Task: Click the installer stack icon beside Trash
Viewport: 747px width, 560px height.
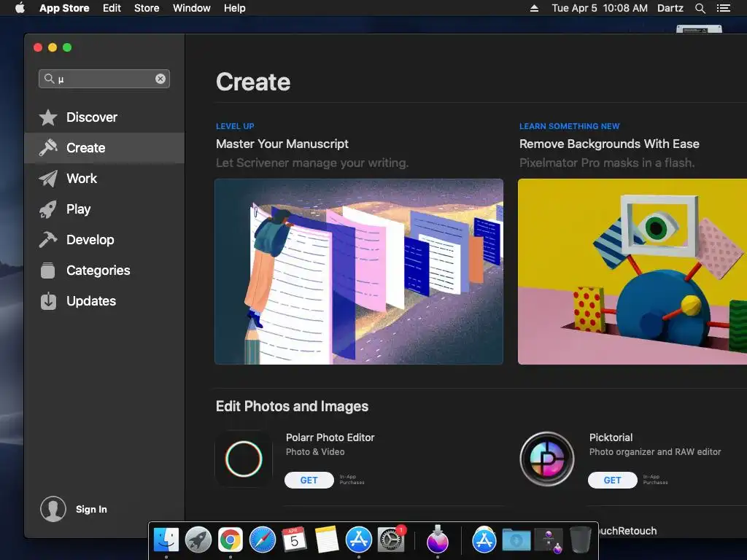Action: [549, 540]
